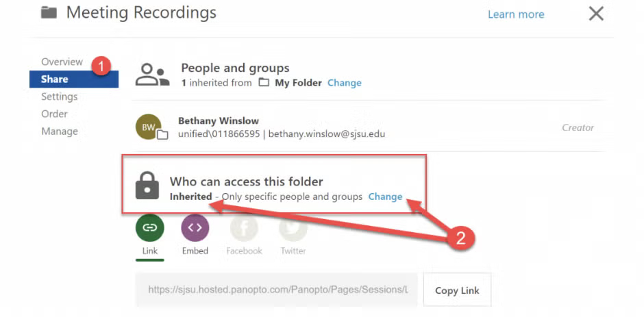Viewport: 644px width, 317px height.
Task: Click the My Folder inherited folder name
Action: coord(298,83)
